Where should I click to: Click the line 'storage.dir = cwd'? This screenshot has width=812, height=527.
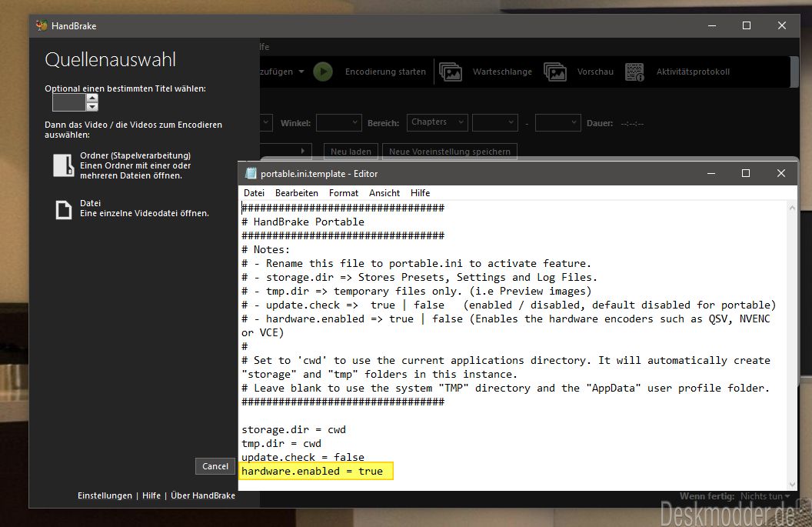[294, 429]
